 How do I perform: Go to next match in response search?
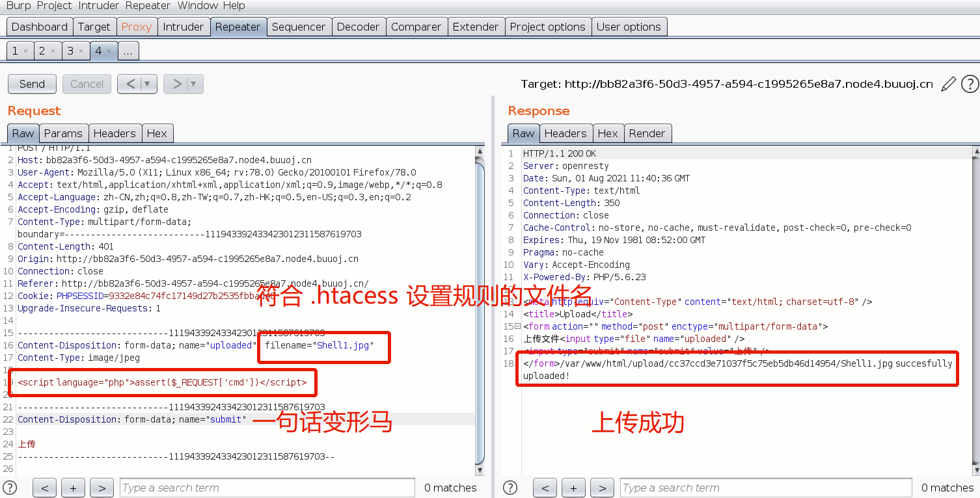[x=603, y=488]
